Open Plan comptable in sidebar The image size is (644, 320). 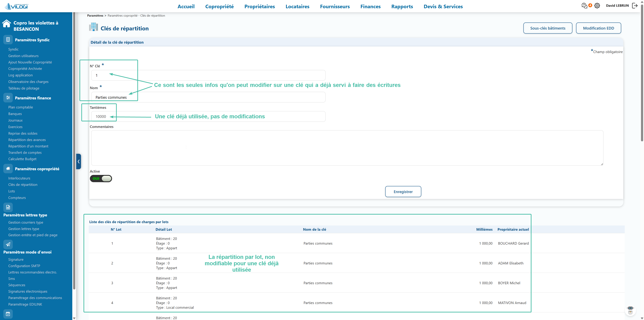[20, 107]
